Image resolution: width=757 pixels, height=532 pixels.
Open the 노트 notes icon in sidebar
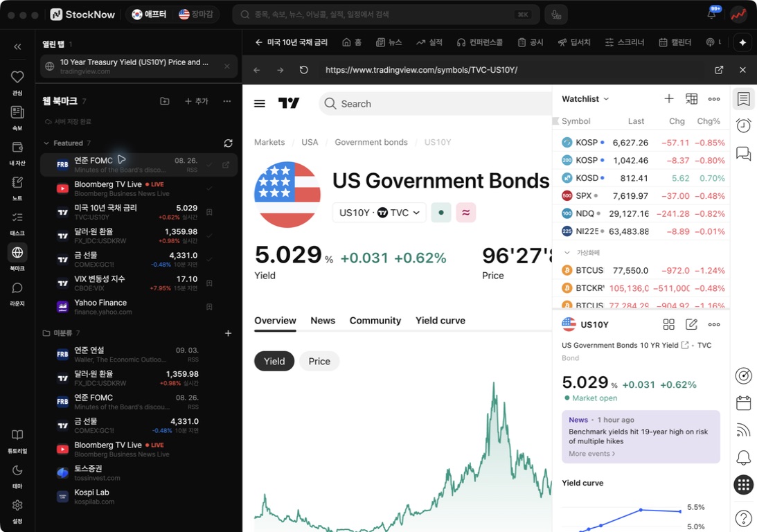tap(17, 182)
